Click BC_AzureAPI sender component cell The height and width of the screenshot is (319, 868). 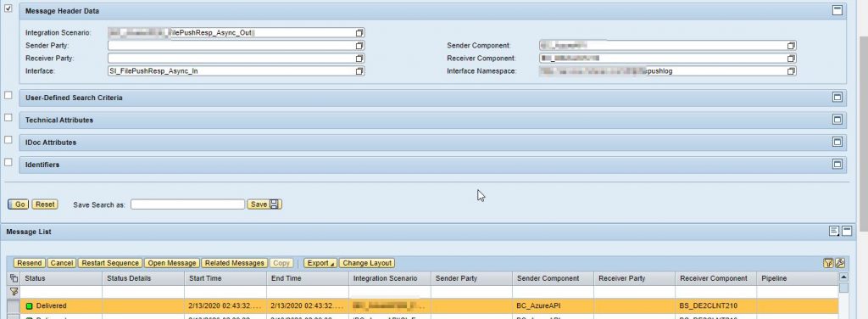(553, 305)
